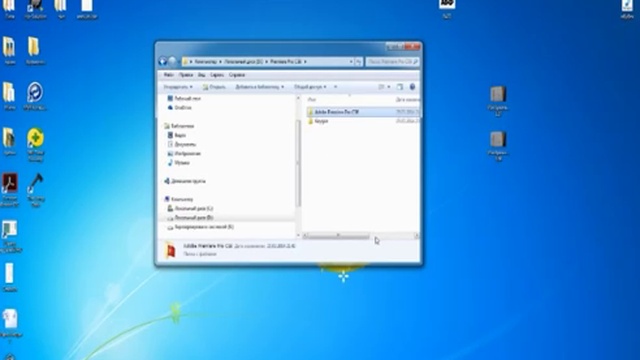This screenshot has height=360, width=640.
Task: Open the arrow after the Premiere Pro CS6 breadcrumb
Action: click(x=305, y=62)
